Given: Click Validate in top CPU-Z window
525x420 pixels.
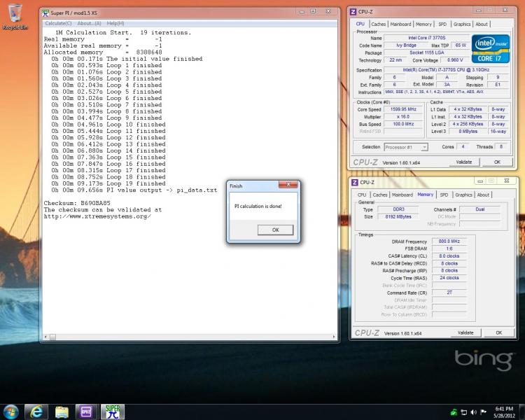Looking at the screenshot, I should point(463,162).
